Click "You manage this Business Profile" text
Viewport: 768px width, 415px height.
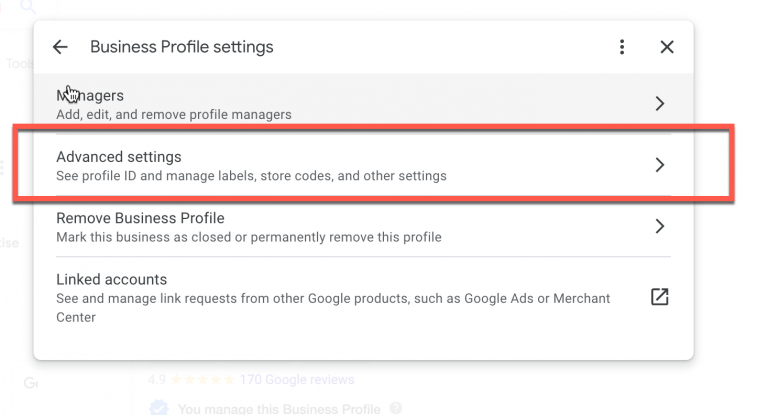pos(278,408)
